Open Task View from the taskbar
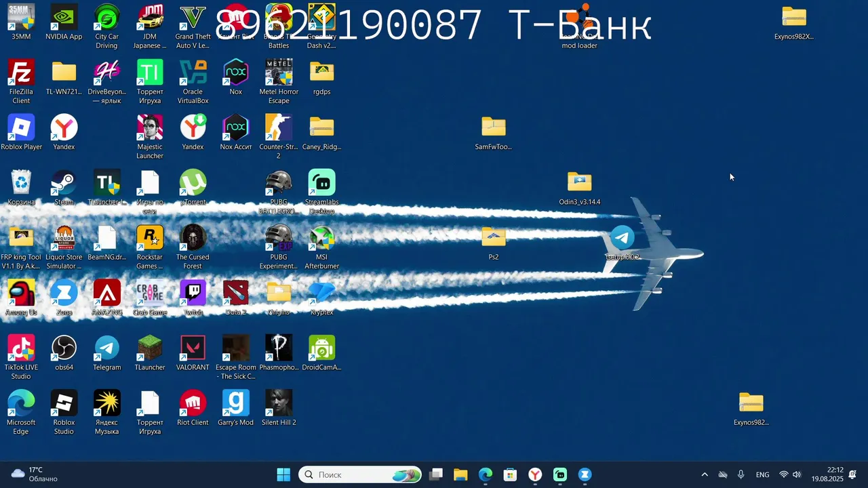 point(436,474)
